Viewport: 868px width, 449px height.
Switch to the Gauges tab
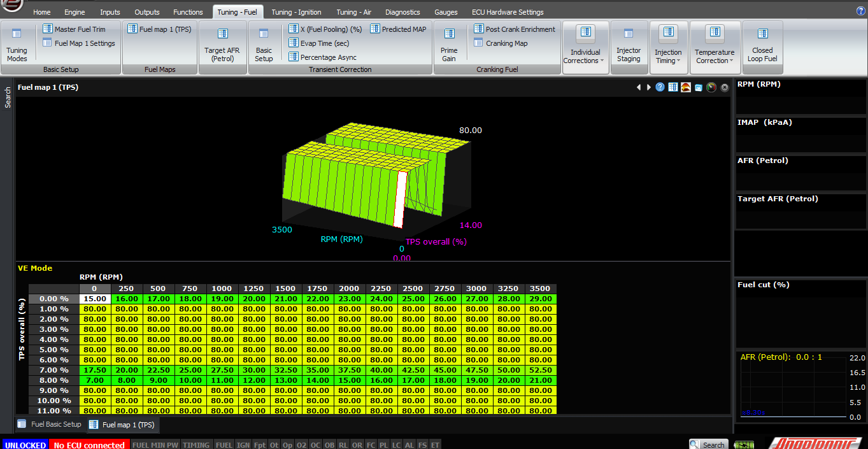[446, 12]
